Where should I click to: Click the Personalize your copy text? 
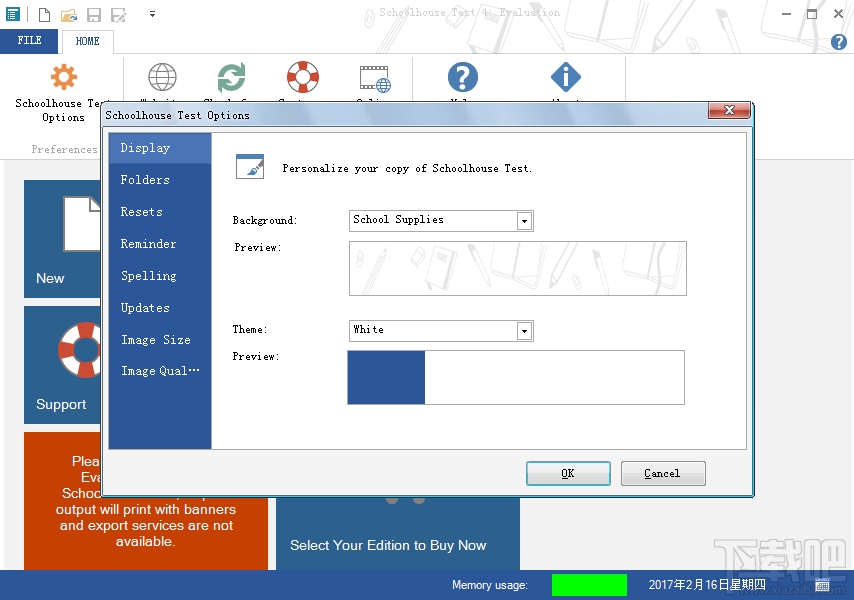pyautogui.click(x=407, y=169)
